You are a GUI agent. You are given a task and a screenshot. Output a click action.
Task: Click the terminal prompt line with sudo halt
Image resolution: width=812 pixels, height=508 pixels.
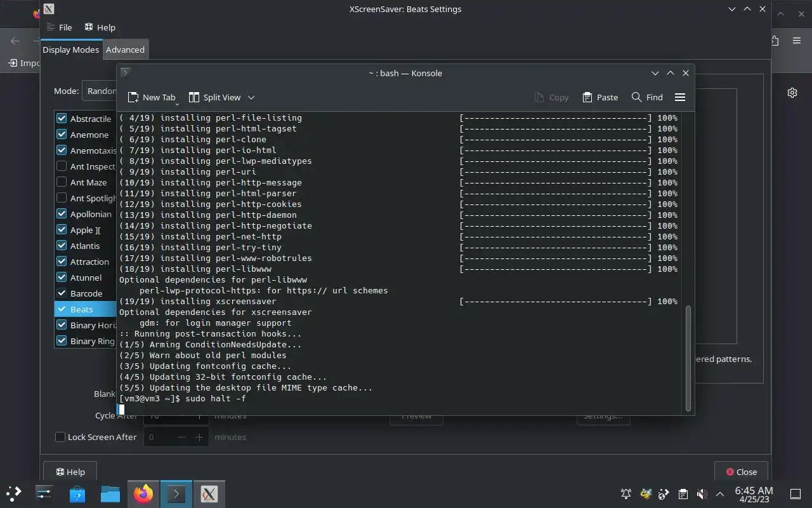183,398
